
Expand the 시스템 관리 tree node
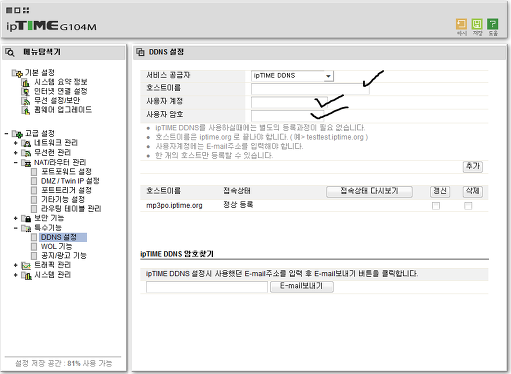point(15,275)
